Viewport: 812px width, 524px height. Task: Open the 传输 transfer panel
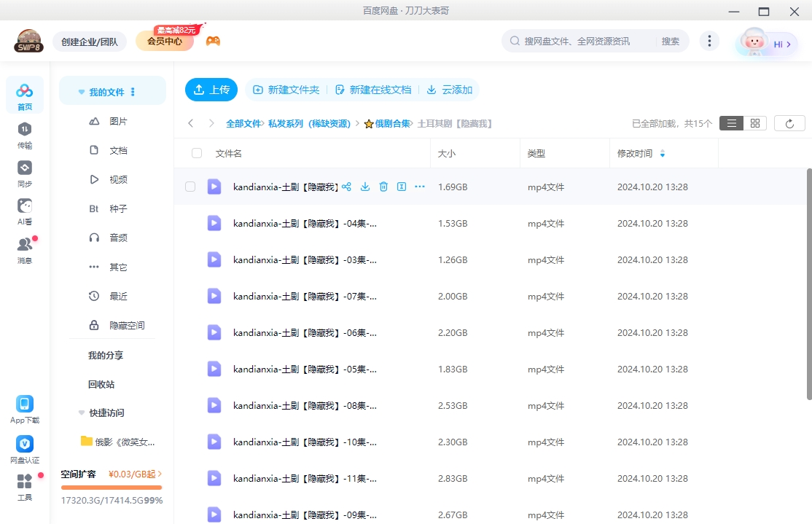click(x=25, y=136)
